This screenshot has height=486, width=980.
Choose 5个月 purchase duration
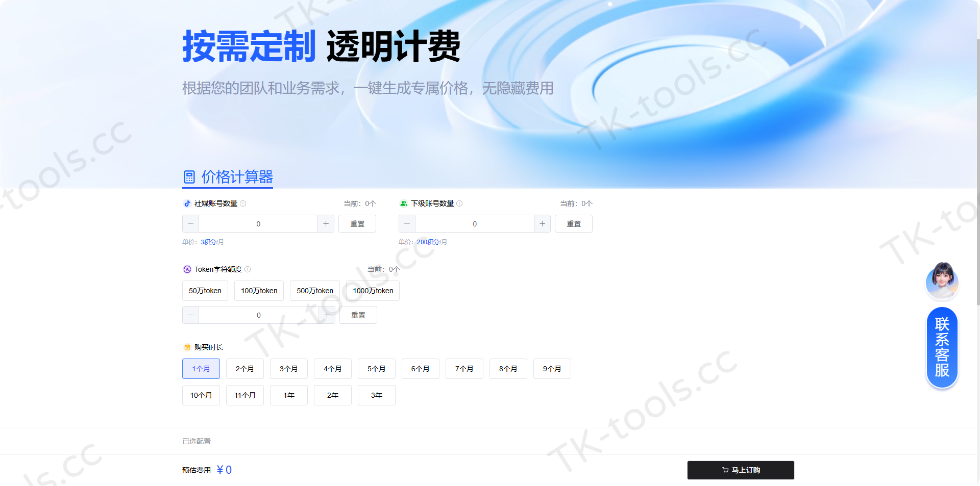pyautogui.click(x=377, y=369)
